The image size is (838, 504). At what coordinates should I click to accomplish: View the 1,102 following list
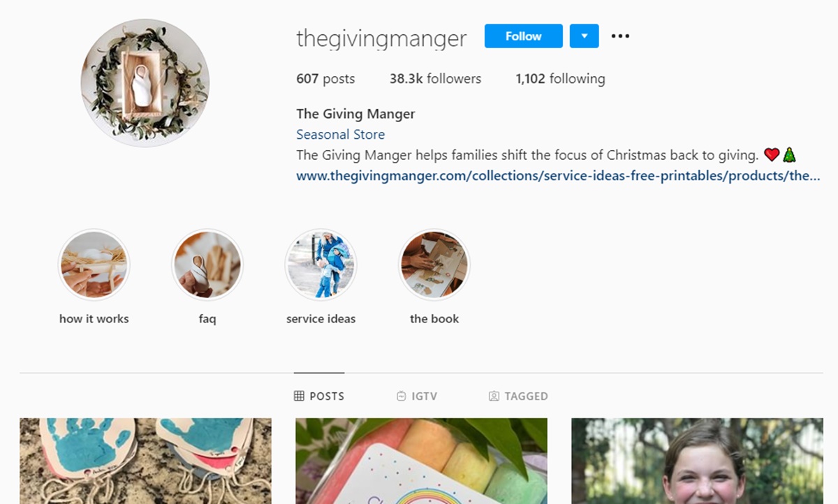coord(560,79)
